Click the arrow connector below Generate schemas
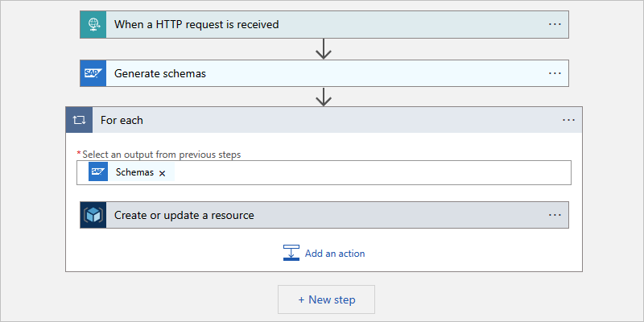This screenshot has height=322, width=644. pos(324,97)
